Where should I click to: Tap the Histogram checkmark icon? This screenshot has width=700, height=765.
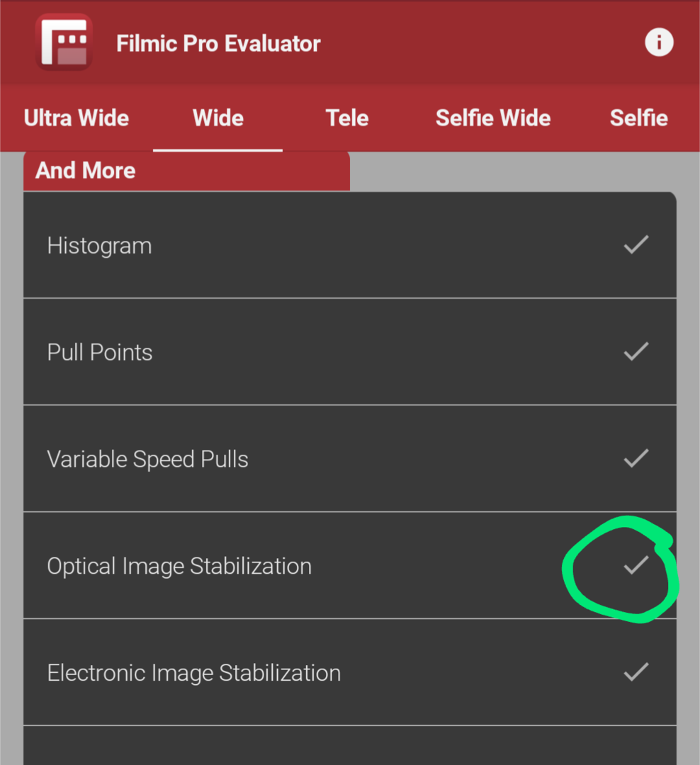[x=636, y=245]
